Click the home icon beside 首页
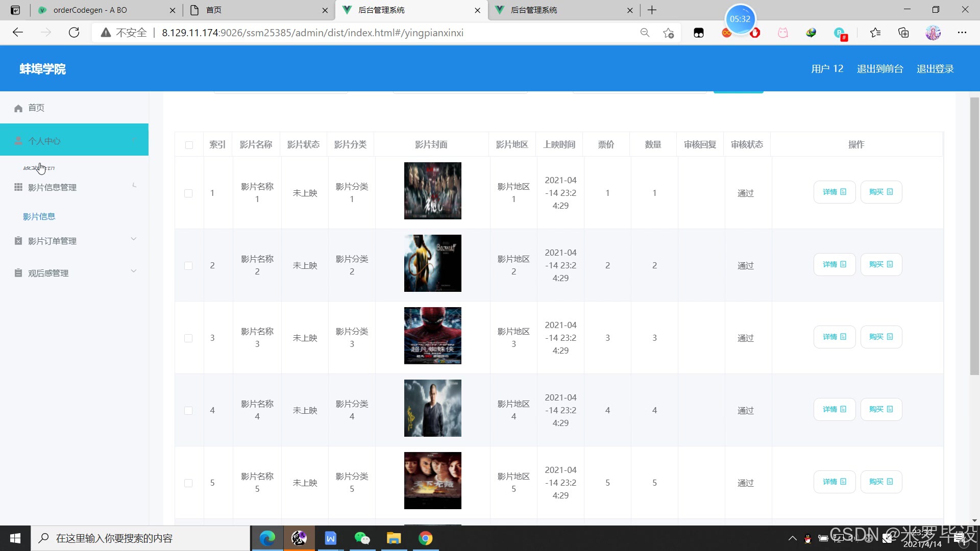Screen dimensions: 980x551 coord(18,108)
